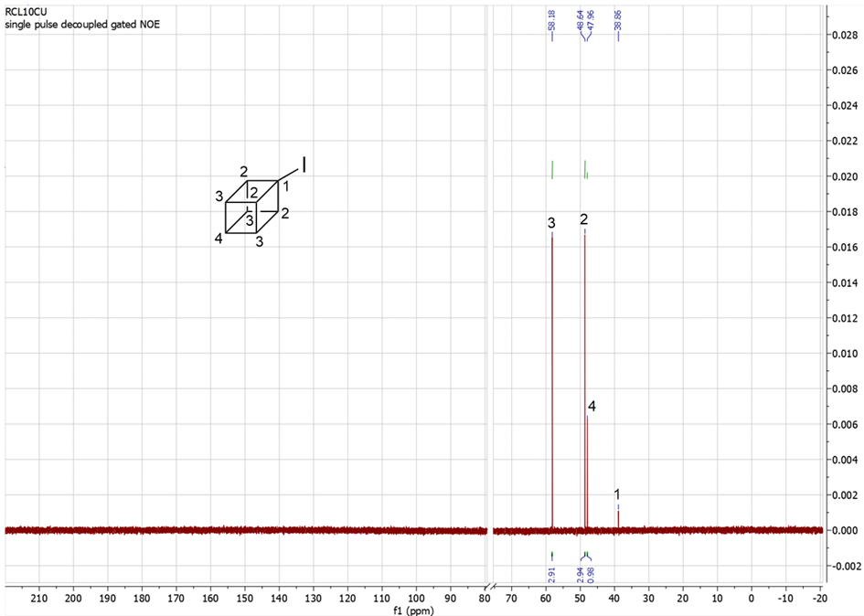
Task: Click the 210 ppm tick label on the x-axis
Action: tap(39, 598)
